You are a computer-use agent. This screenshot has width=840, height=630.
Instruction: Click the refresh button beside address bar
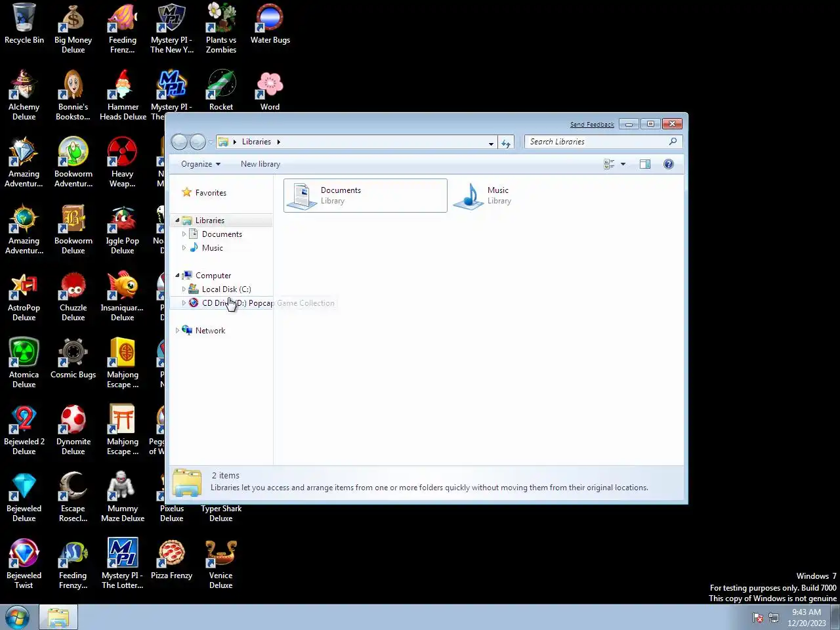pos(506,142)
